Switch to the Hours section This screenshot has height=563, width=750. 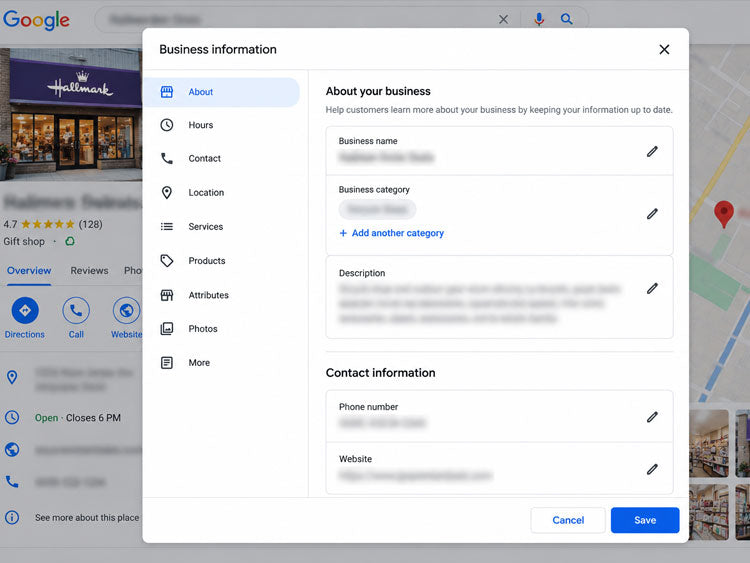(x=221, y=125)
